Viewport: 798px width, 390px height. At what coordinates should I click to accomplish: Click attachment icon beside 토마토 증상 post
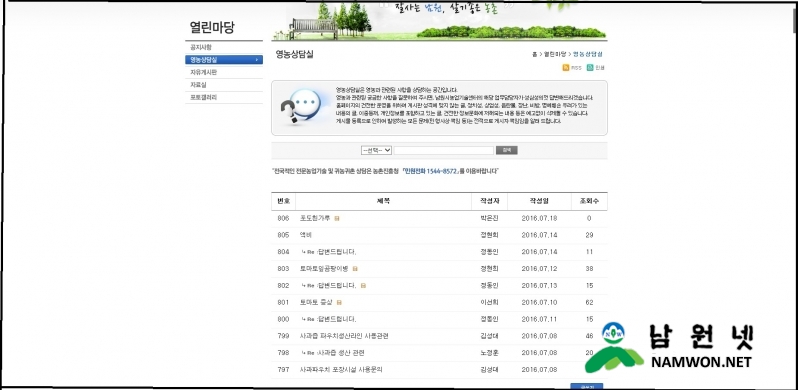pyautogui.click(x=339, y=302)
